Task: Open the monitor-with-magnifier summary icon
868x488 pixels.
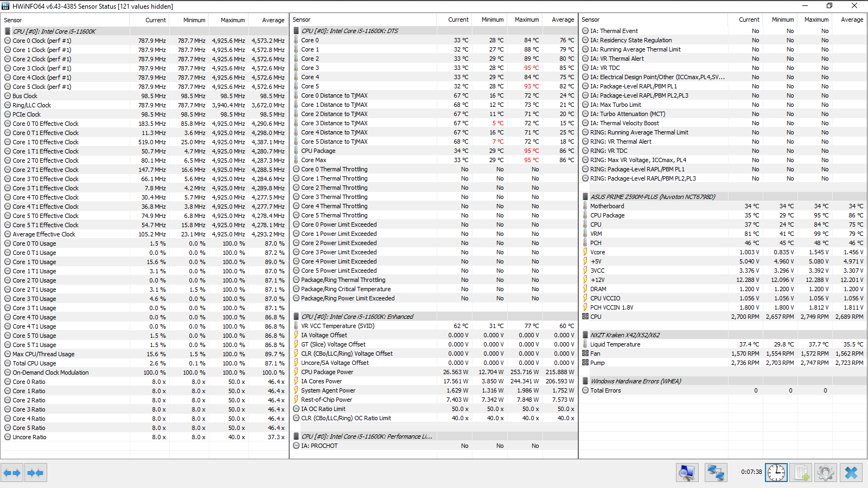Action: 687,473
